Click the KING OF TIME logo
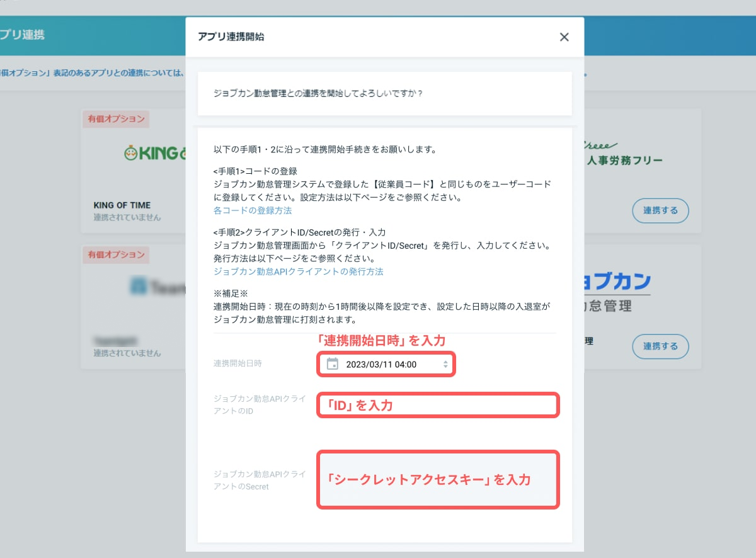 [x=155, y=153]
